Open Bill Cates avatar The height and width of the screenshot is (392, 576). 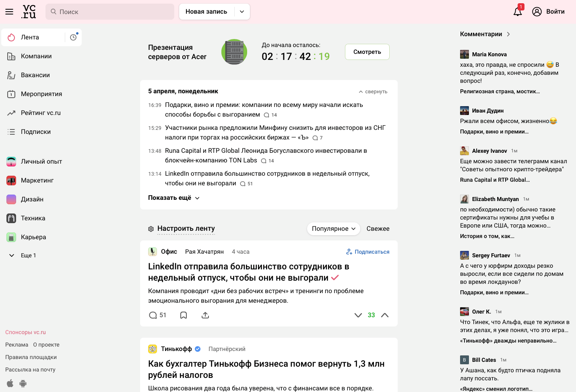(x=465, y=360)
